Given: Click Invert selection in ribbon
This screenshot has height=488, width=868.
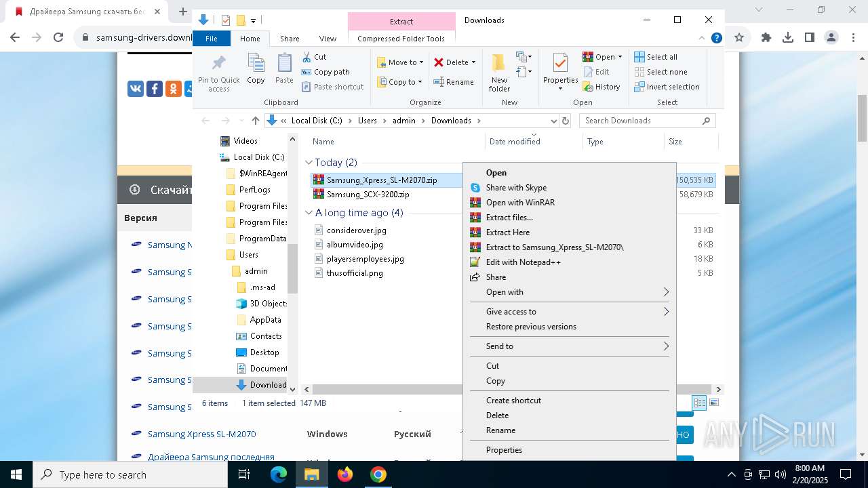Looking at the screenshot, I should 667,87.
